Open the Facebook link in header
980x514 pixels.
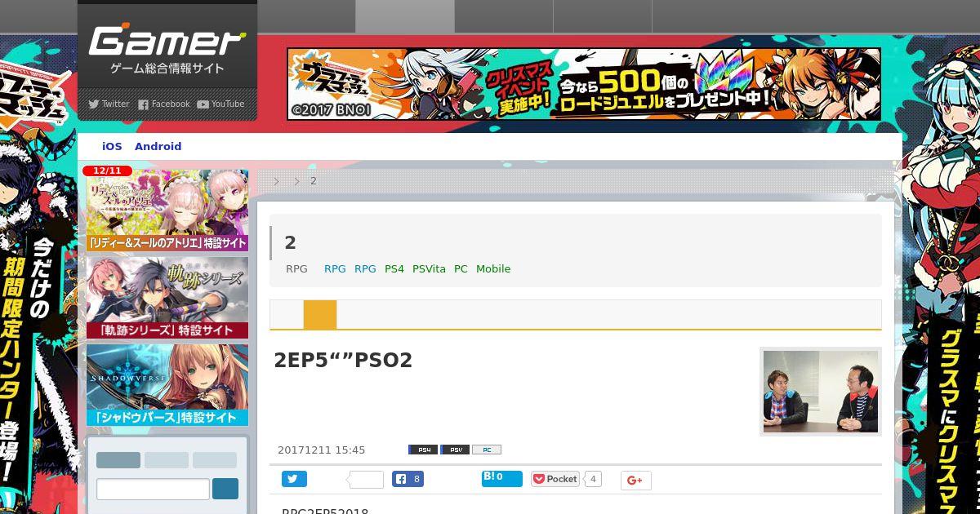(x=163, y=104)
